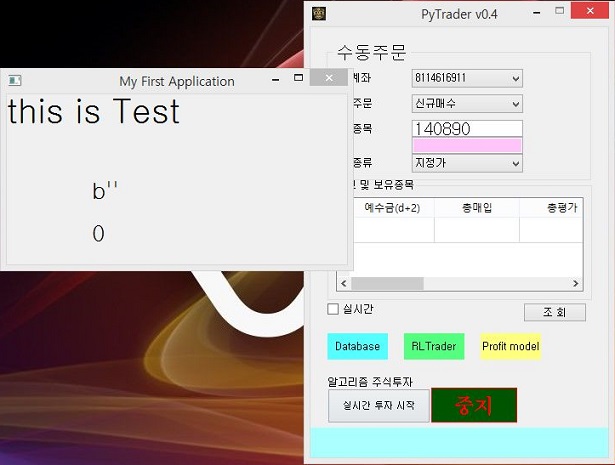The height and width of the screenshot is (465, 615).
Task: Click the 알고리즘 주식투자 label
Action: [x=369, y=381]
